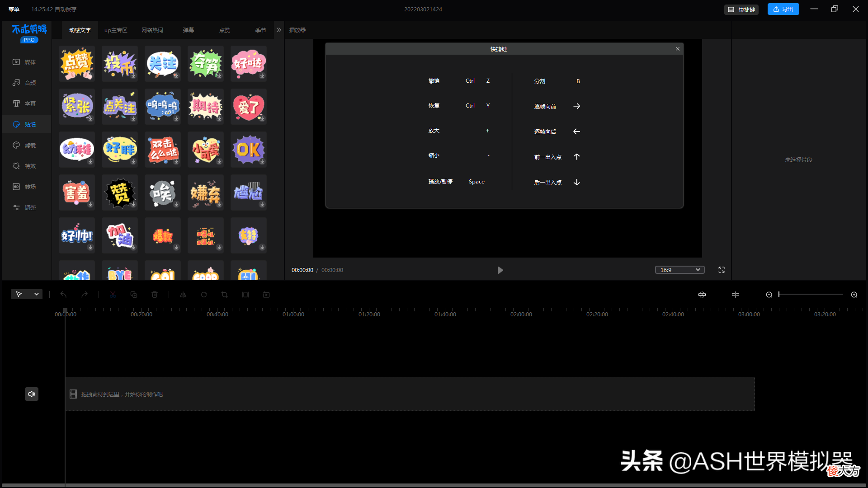
Task: Open the 音频 (Audio) panel
Action: tap(25, 83)
